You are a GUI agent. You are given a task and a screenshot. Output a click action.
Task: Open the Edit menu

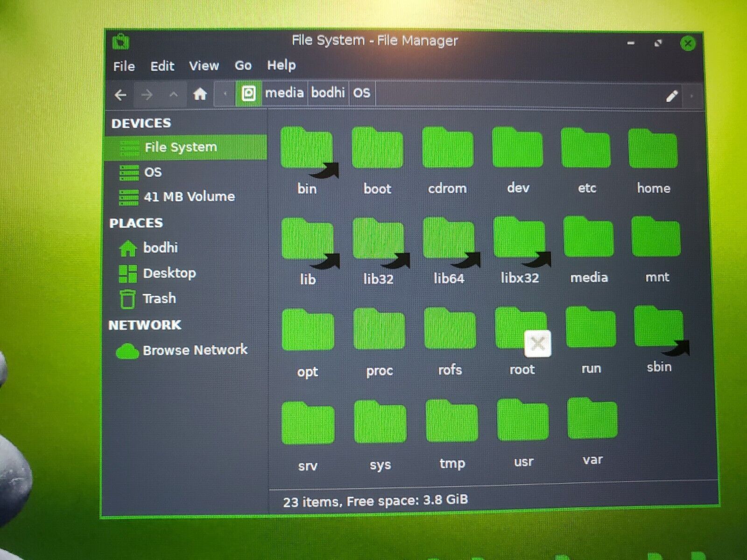click(x=162, y=66)
